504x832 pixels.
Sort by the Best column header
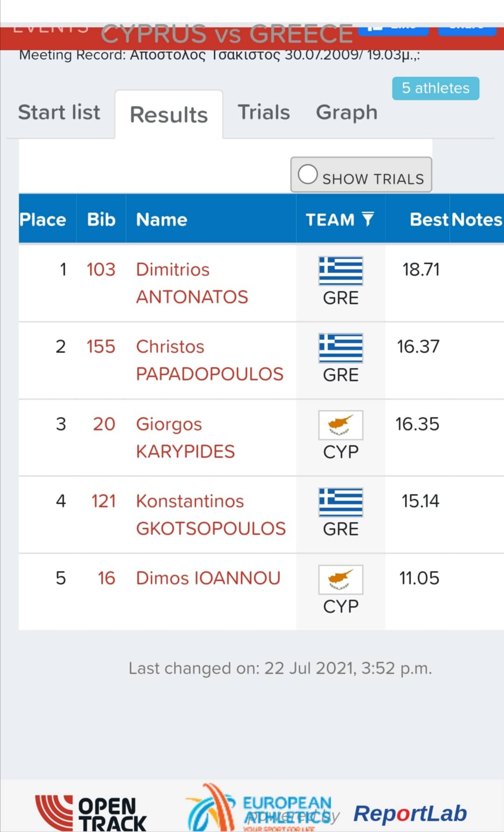428,219
